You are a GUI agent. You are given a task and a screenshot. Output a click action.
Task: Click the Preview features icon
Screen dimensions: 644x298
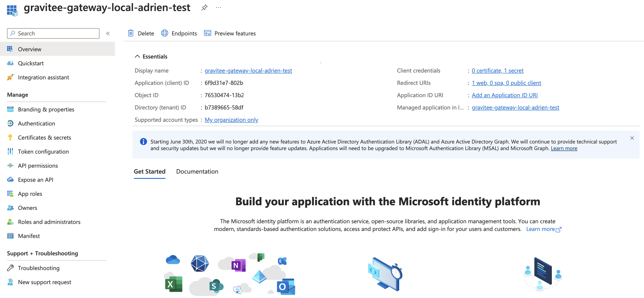(207, 33)
